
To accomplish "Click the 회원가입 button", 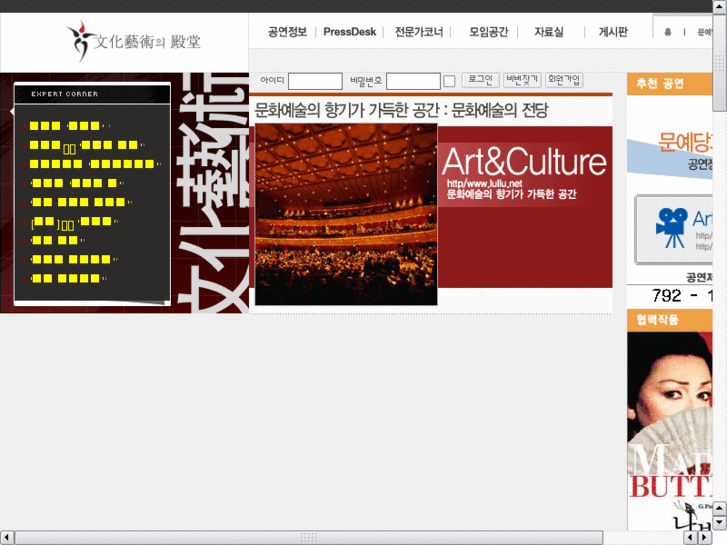I will coord(564,80).
